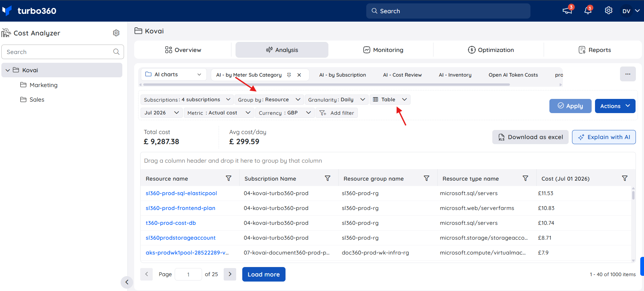Click the chart tabs horizontal scrollbar
The image size is (644, 291).
[326, 85]
